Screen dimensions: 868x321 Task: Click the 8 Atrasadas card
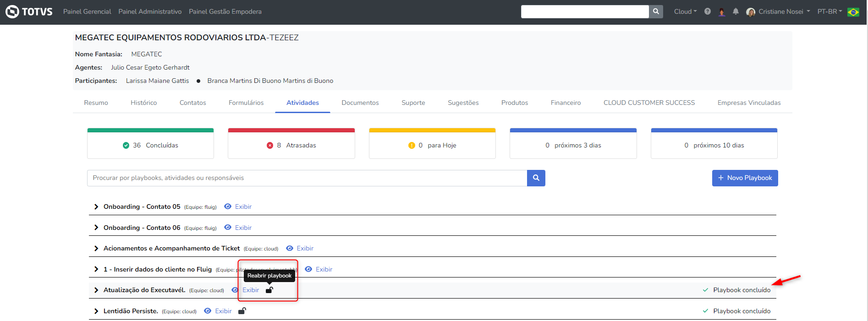coord(291,144)
